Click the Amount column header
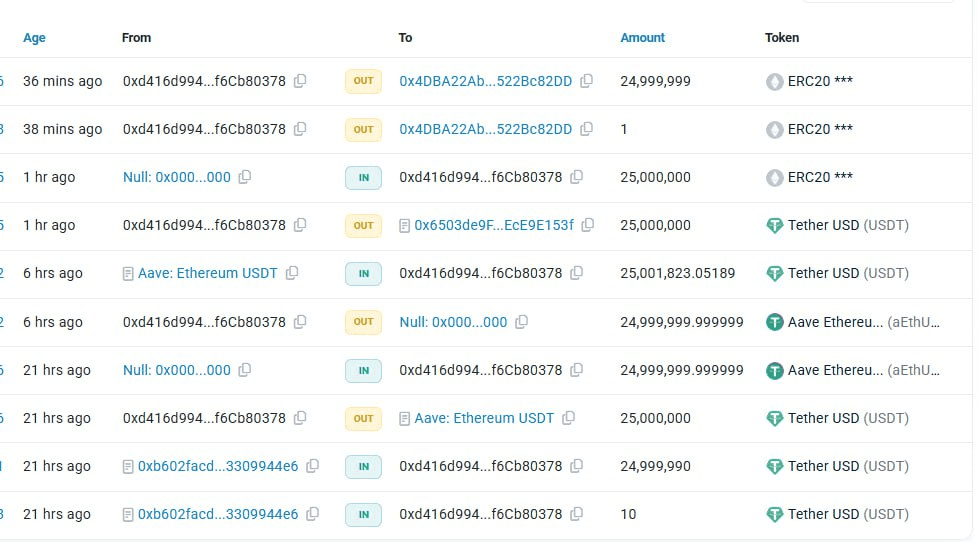978x542 pixels. pos(642,38)
